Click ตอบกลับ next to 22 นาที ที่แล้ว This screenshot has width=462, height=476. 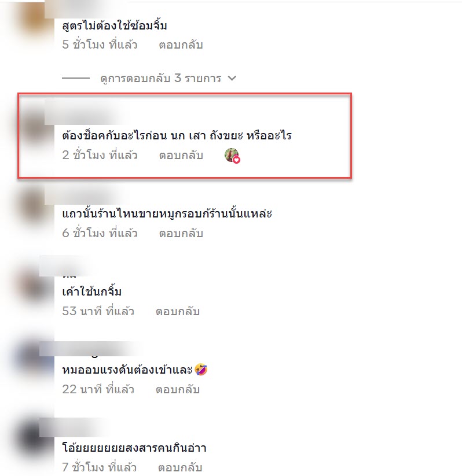[178, 389]
